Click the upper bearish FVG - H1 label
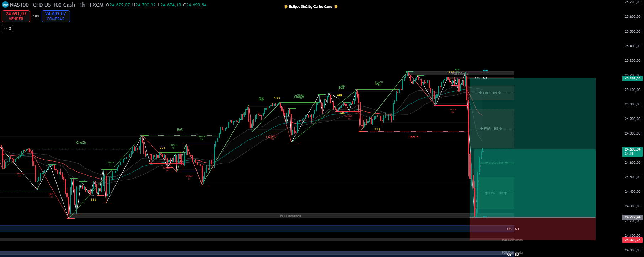This screenshot has height=257, width=644. [490, 93]
